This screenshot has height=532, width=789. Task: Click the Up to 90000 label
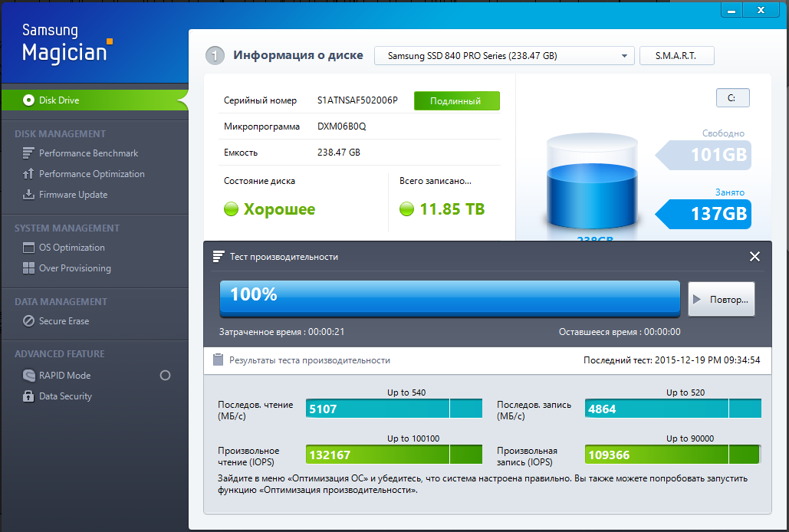pos(690,438)
